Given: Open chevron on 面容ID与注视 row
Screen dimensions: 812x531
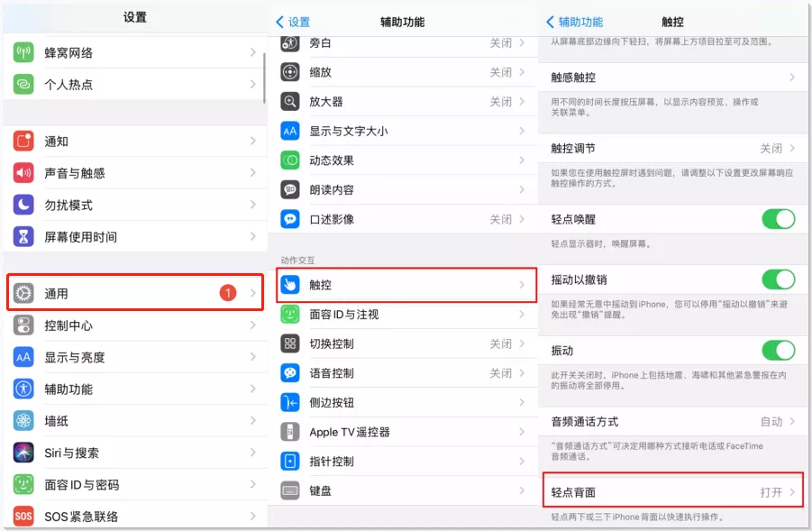Looking at the screenshot, I should click(522, 314).
